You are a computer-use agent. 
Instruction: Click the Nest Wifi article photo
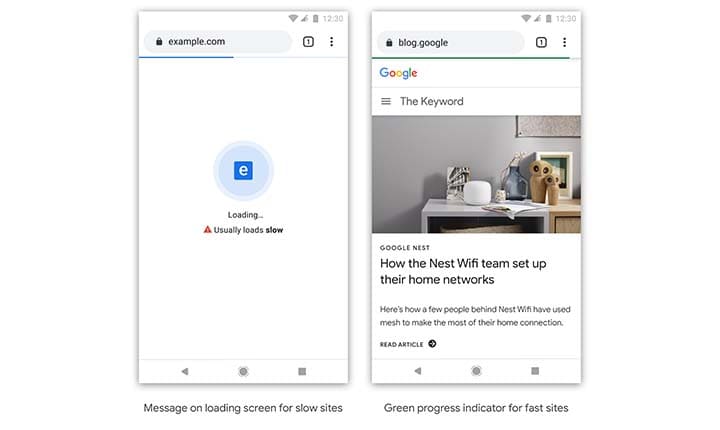tap(476, 174)
